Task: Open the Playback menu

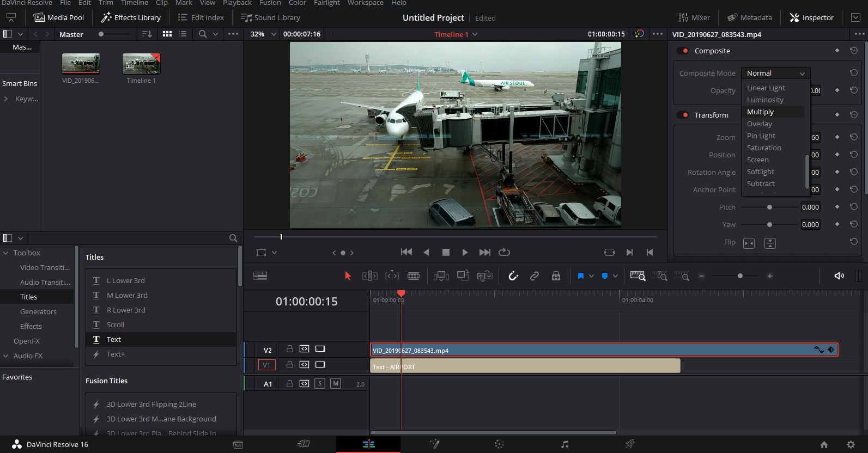Action: point(237,3)
